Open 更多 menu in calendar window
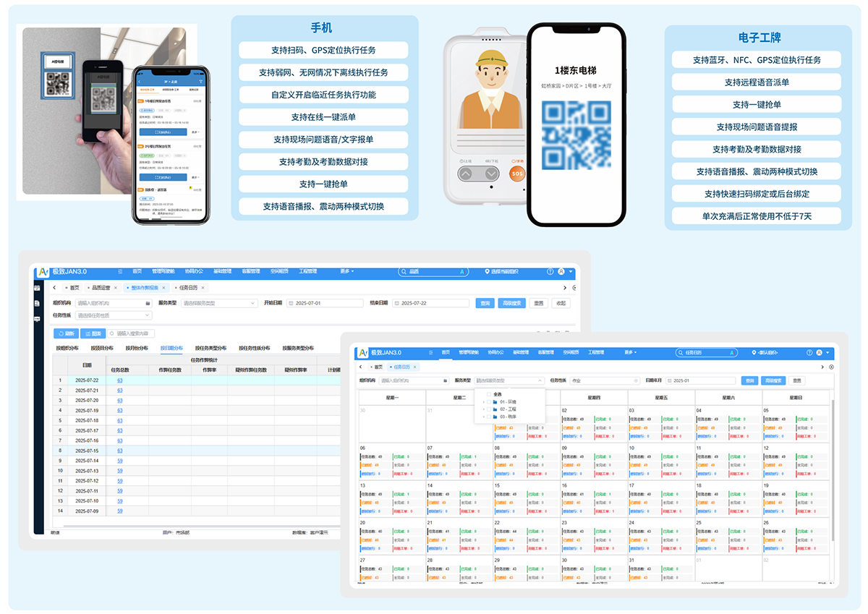This screenshot has width=868, height=614. 631,352
